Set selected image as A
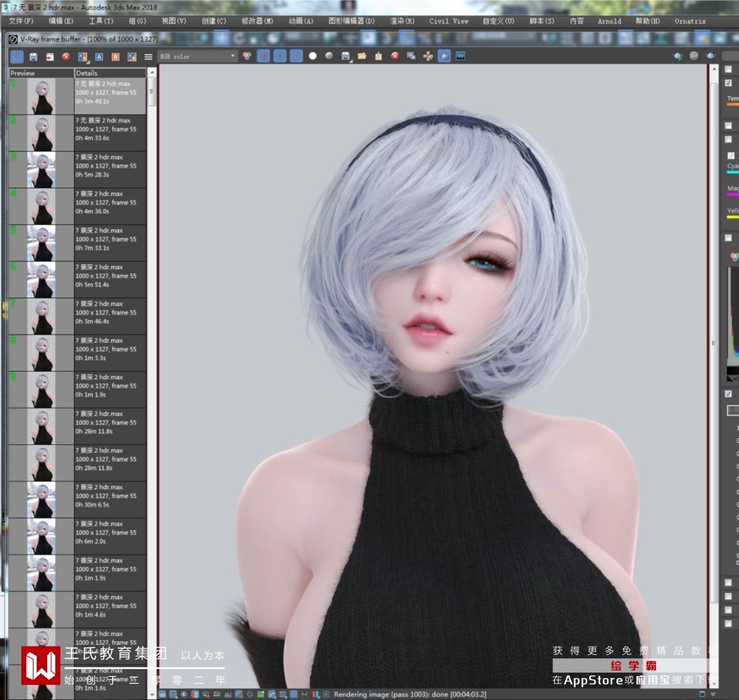739x700 pixels. pyautogui.click(x=99, y=57)
